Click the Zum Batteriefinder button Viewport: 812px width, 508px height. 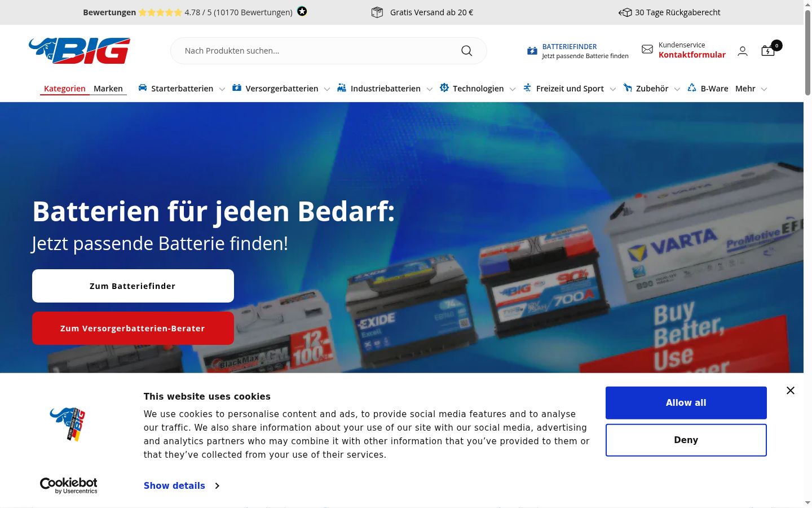click(x=133, y=286)
